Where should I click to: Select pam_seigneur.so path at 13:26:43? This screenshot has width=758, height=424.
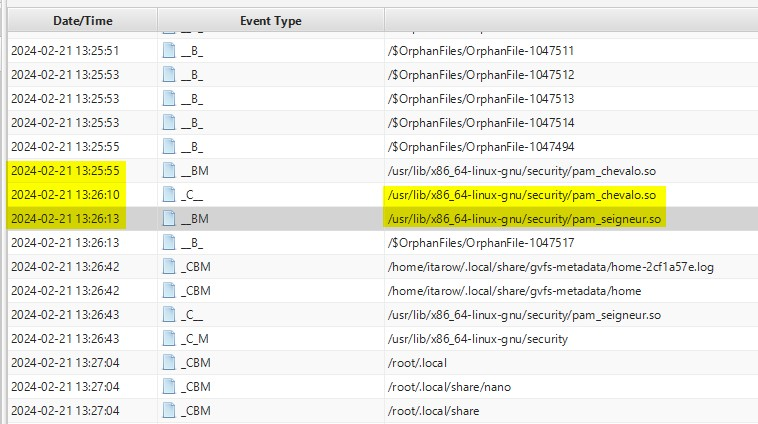click(524, 315)
